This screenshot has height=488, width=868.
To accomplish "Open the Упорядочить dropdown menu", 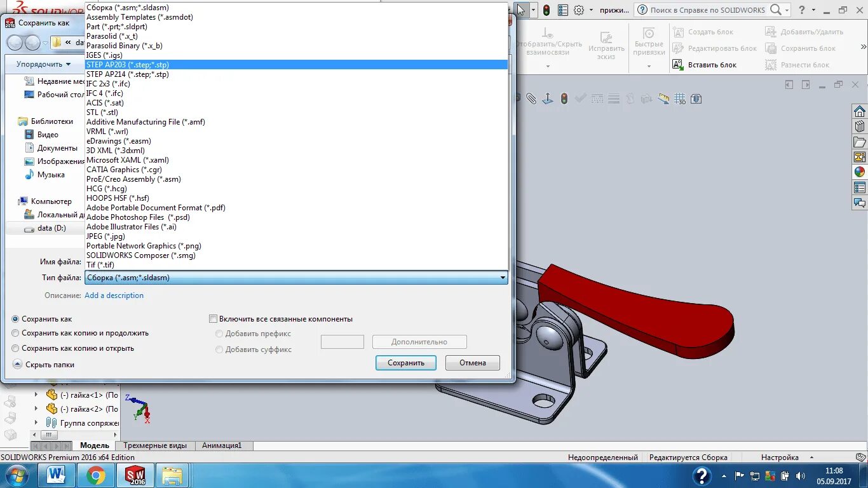I will 44,64.
